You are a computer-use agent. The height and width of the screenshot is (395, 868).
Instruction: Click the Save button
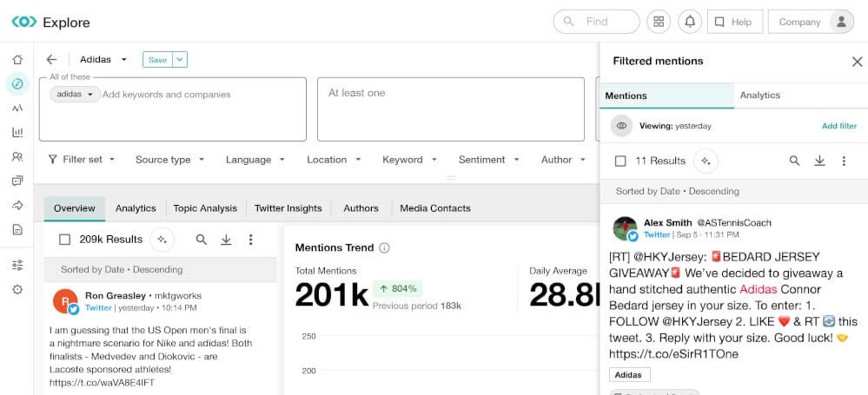click(158, 60)
